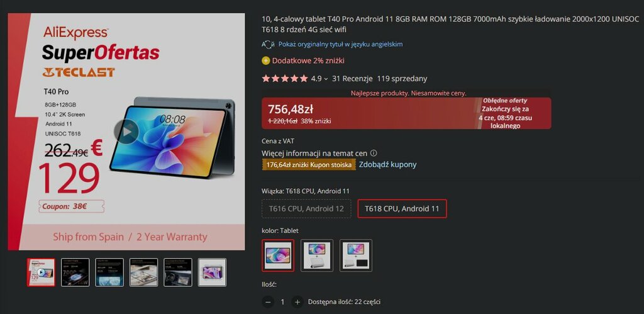
Task: Click the five-star rating icons
Action: (x=285, y=79)
